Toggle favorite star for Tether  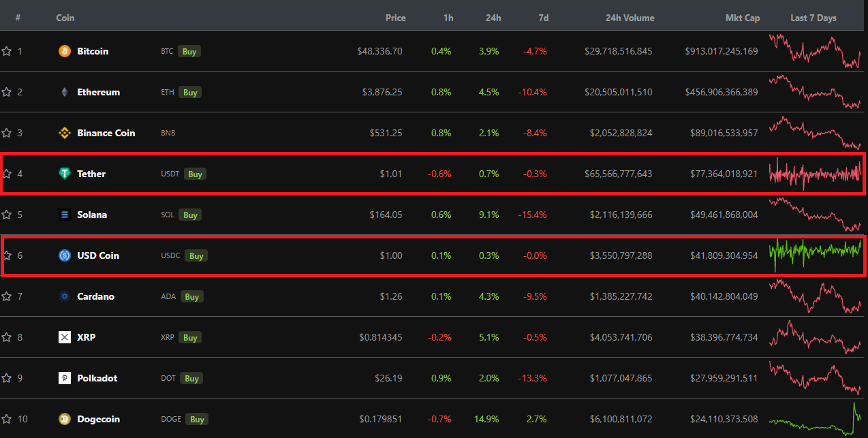[x=7, y=174]
